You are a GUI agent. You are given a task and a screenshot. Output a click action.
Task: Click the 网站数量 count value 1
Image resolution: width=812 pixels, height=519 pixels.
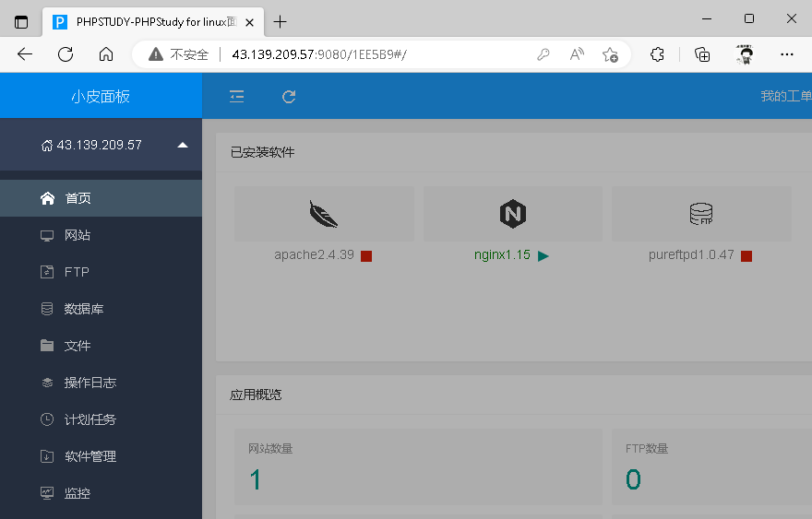pos(256,479)
